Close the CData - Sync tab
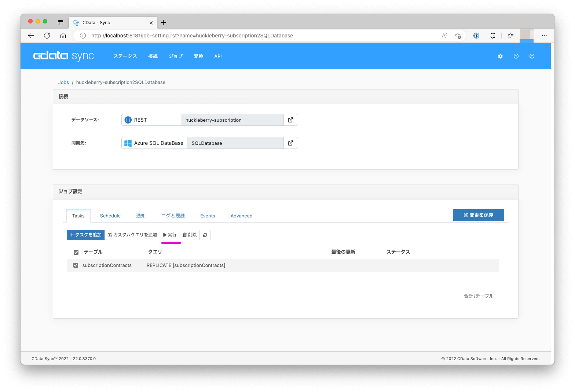This screenshot has height=392, width=575. tap(151, 23)
